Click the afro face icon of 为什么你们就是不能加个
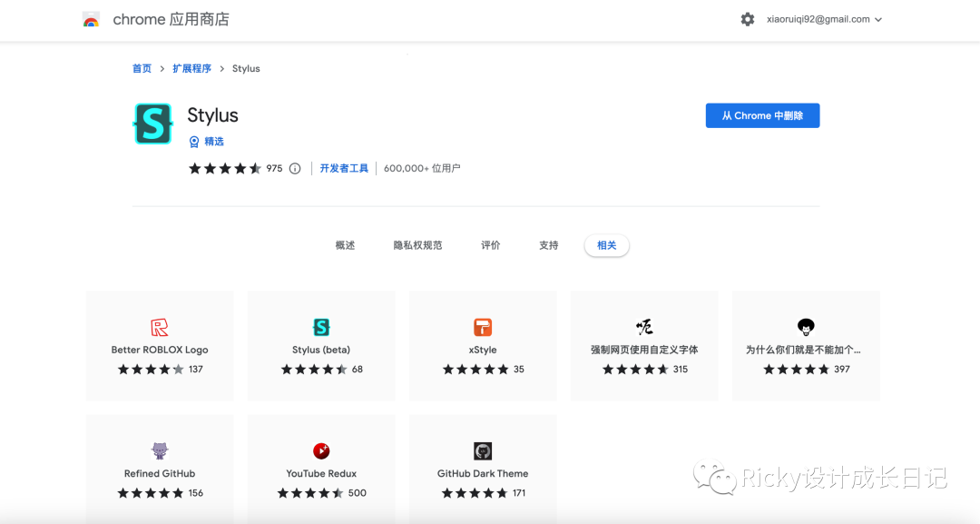 [807, 327]
